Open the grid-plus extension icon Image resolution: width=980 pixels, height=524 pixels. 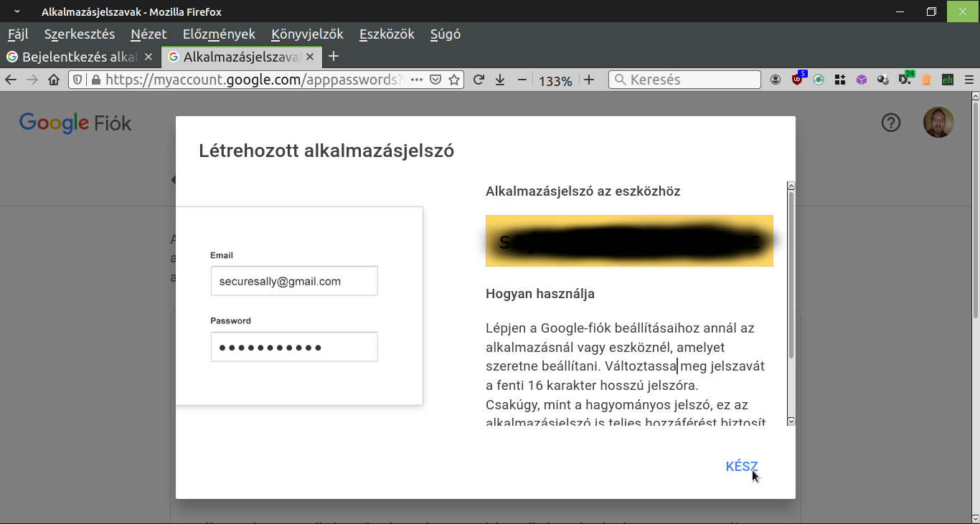pos(840,80)
